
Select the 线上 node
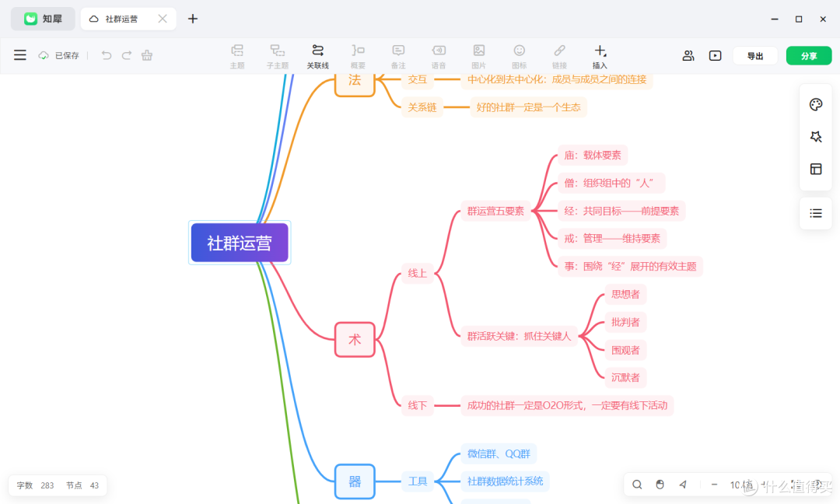pos(418,273)
